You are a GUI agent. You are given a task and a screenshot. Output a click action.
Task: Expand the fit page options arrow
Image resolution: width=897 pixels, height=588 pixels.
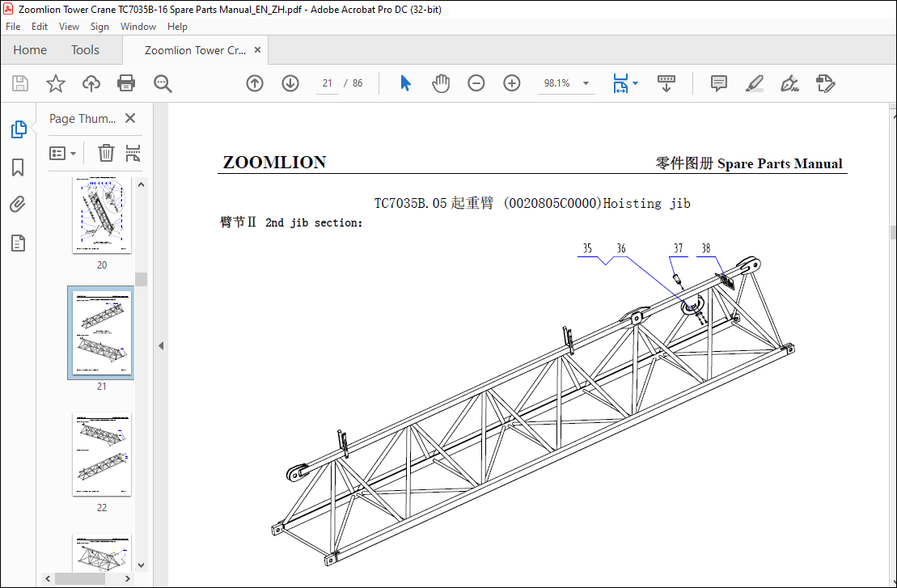[635, 83]
